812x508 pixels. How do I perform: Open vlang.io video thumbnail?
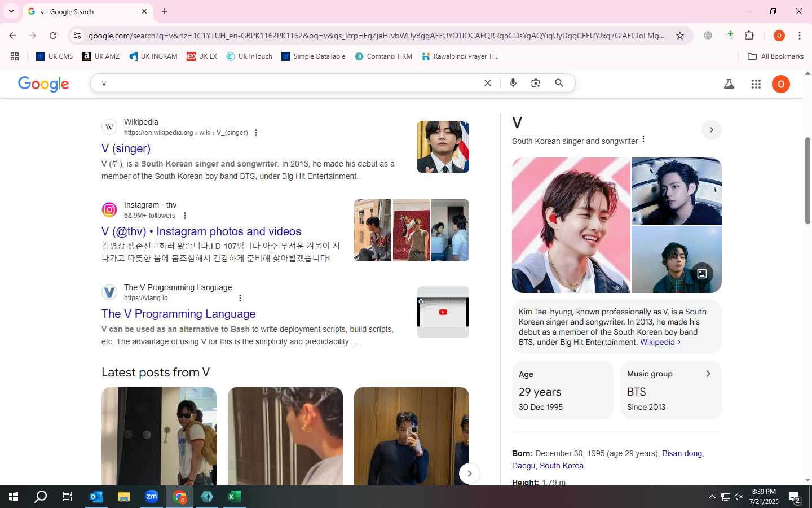click(x=443, y=312)
